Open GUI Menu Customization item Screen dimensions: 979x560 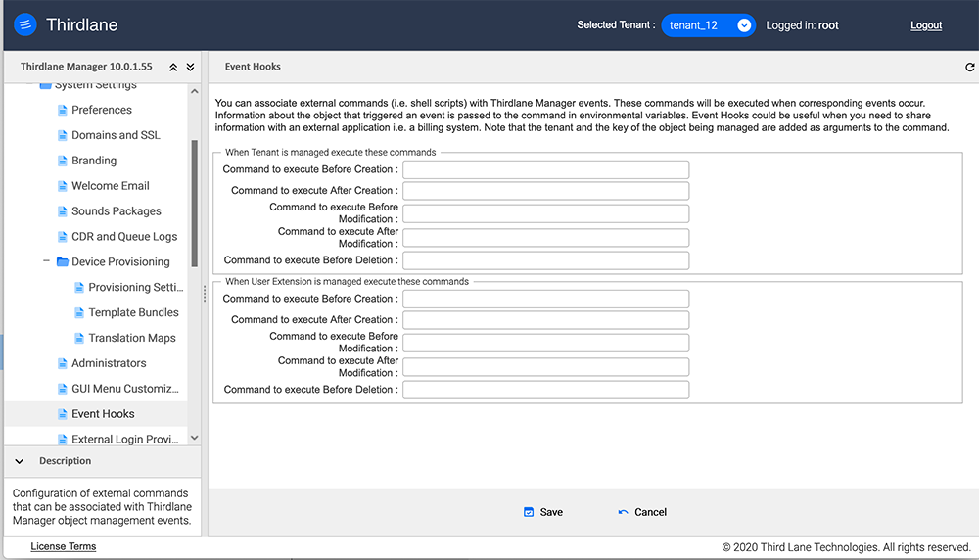[x=125, y=389]
